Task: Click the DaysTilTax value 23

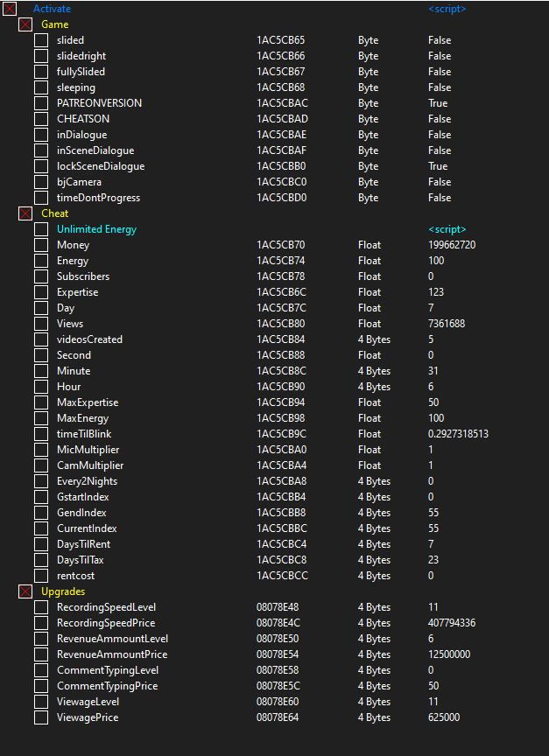Action: (x=433, y=560)
